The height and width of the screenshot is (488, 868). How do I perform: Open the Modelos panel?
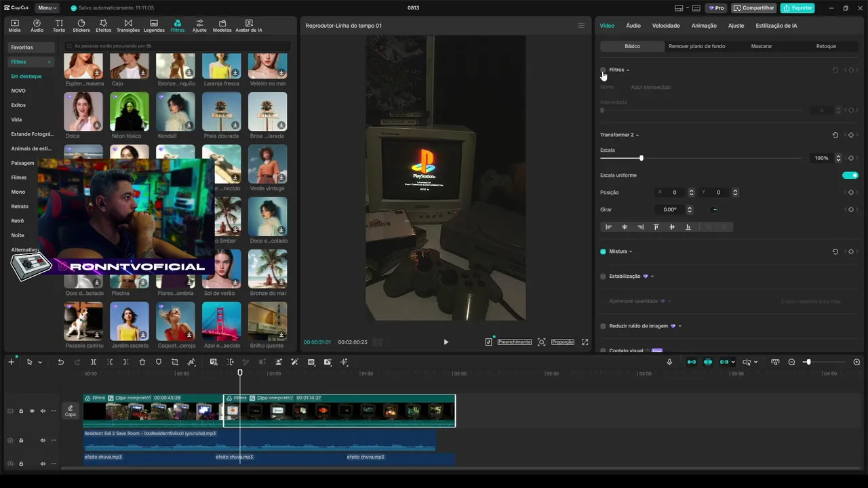(x=222, y=26)
